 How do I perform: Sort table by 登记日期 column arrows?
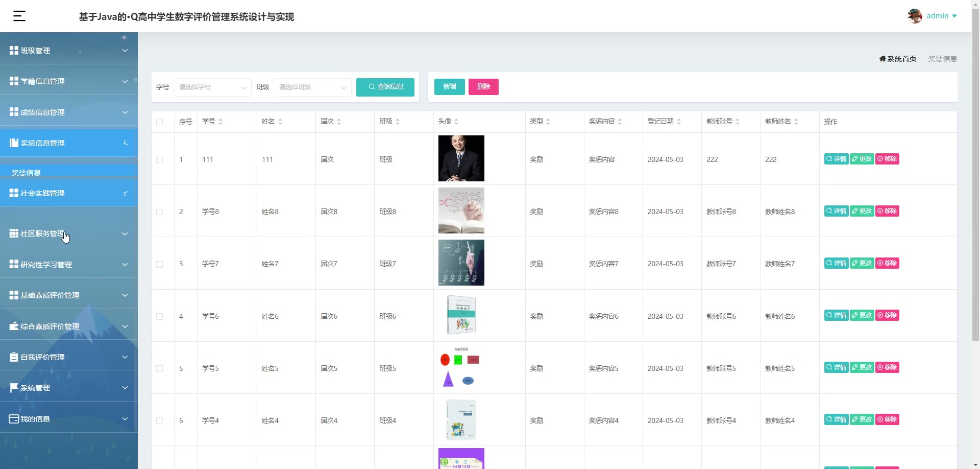679,122
